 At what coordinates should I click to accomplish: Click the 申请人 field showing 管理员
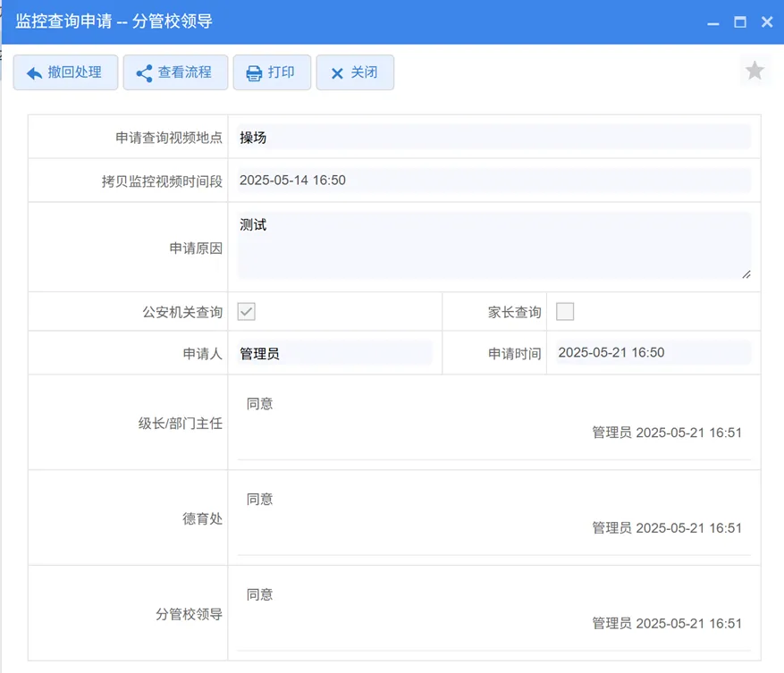click(x=335, y=353)
